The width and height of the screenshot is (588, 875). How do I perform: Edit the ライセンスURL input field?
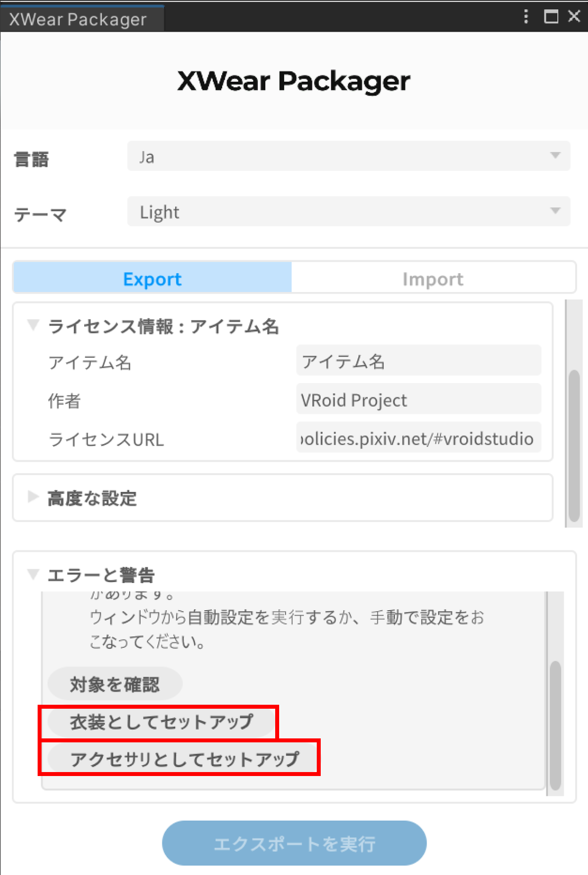419,438
